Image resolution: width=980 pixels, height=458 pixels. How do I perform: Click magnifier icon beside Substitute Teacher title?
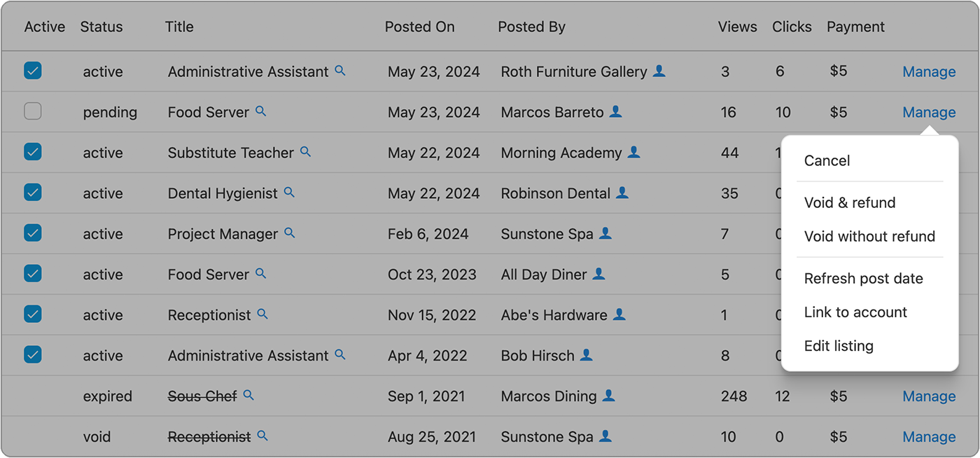click(x=305, y=152)
